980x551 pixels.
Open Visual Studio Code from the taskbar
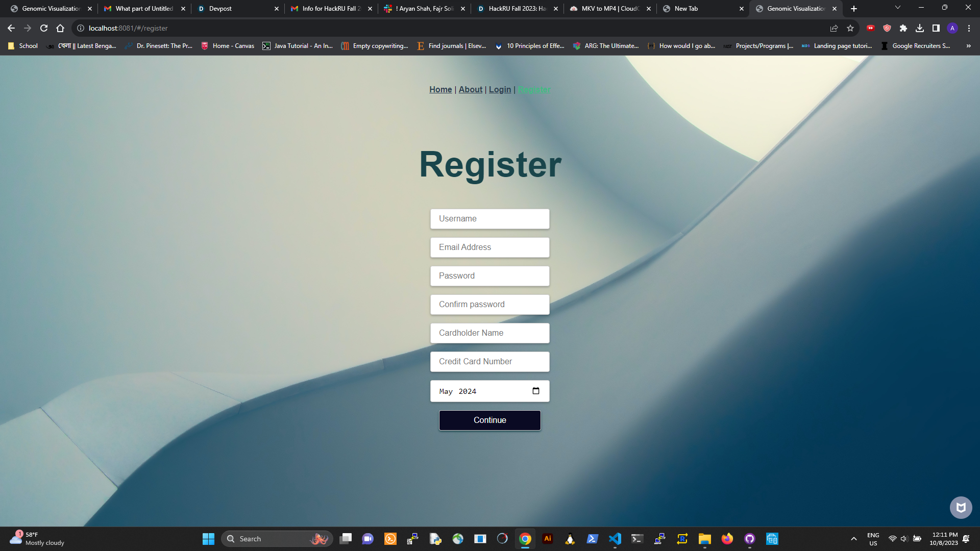[615, 539]
